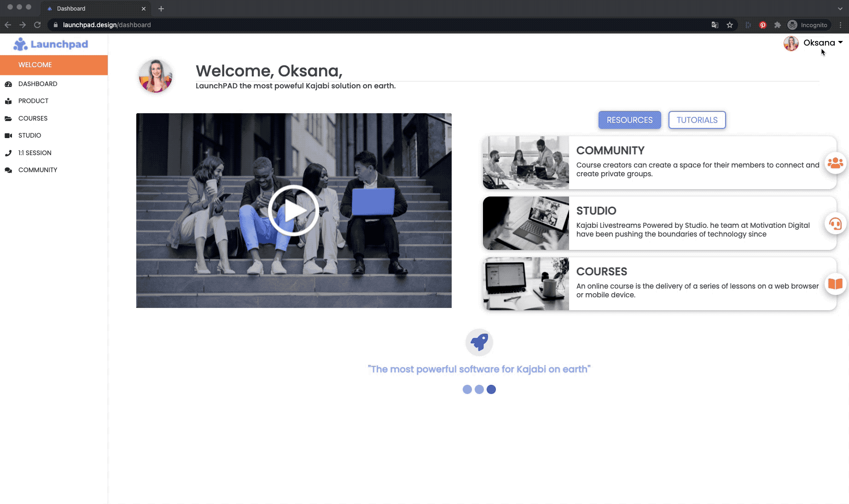Reload the page with refresh icon
Screen dimensions: 849x504
pos(37,25)
